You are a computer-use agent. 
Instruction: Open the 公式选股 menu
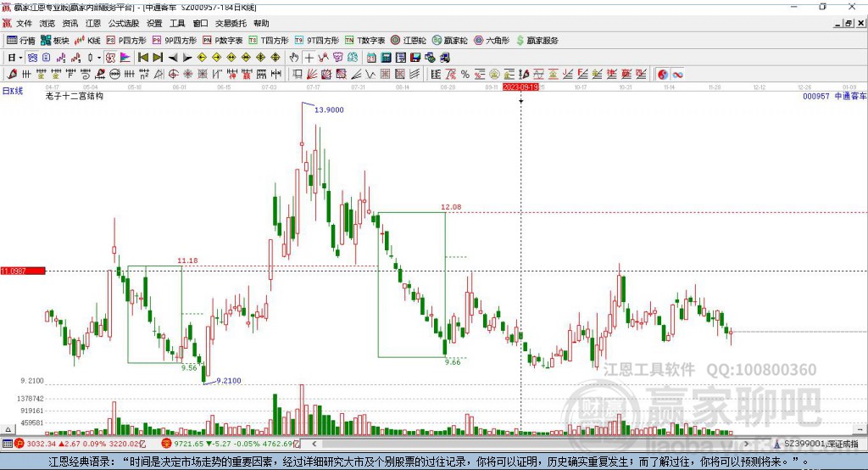[124, 23]
